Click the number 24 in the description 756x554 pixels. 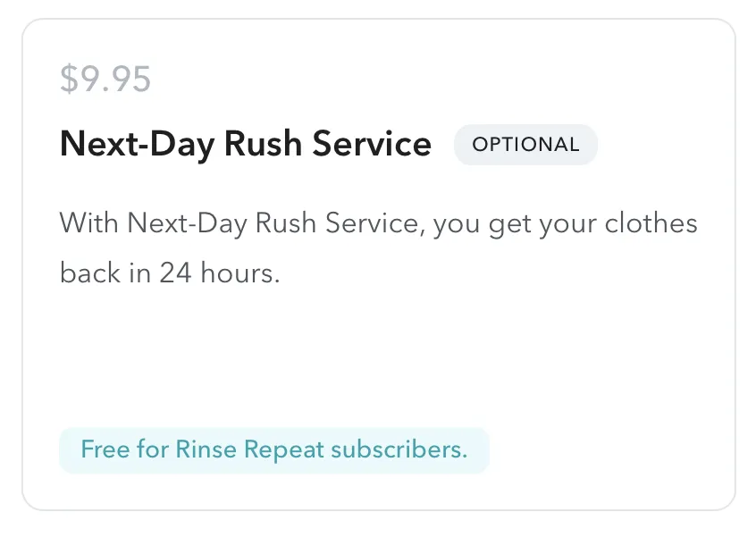click(x=175, y=273)
